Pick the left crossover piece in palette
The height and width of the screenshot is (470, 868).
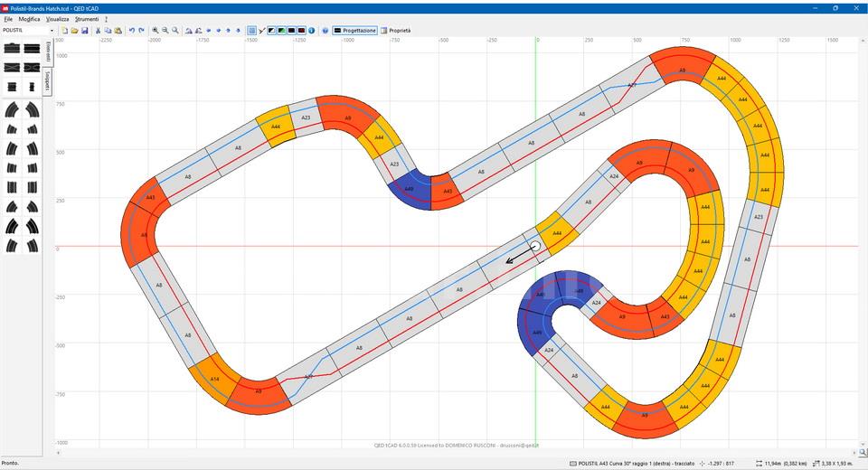12,68
